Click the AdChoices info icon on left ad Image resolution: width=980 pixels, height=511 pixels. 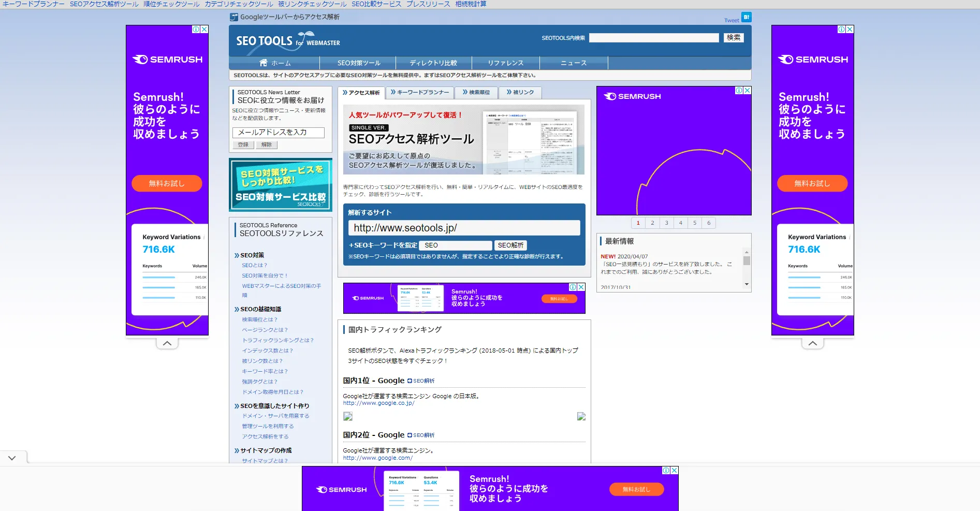(196, 30)
